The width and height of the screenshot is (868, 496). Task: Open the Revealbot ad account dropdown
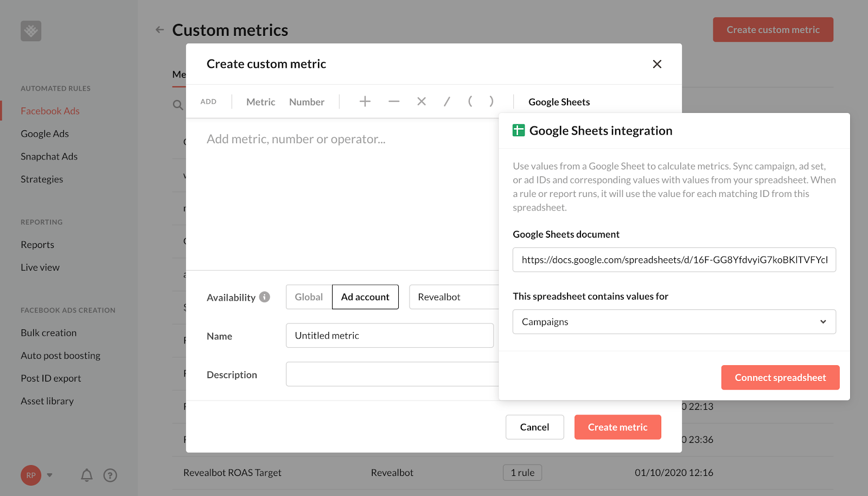[454, 297]
